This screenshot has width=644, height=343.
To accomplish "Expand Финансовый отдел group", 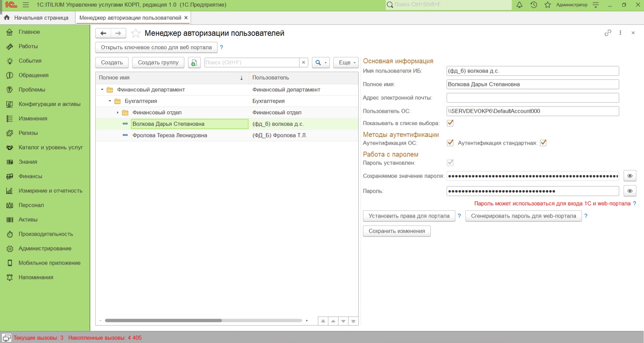I will click(x=118, y=112).
